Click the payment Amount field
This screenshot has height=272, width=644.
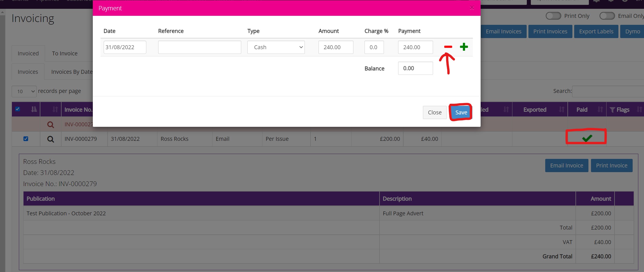pos(336,47)
